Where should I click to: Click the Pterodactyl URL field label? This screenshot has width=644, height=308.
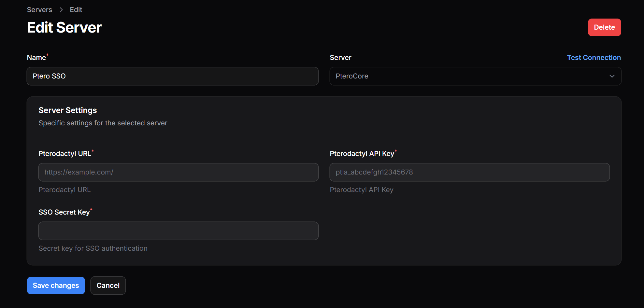coord(65,154)
